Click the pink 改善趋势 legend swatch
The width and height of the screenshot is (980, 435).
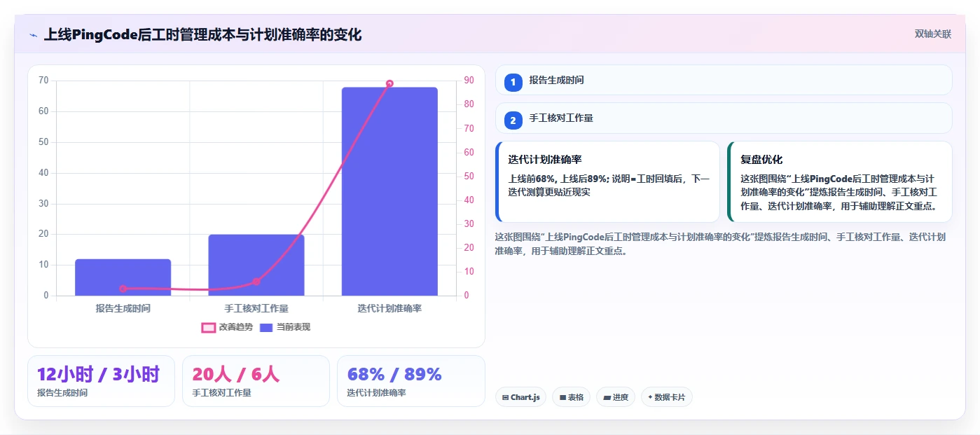click(x=208, y=327)
